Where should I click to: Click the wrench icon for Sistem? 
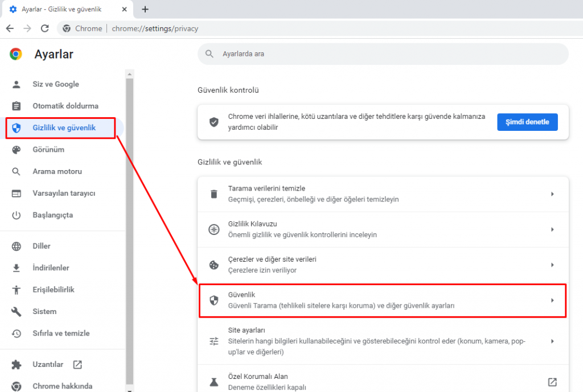(x=17, y=311)
